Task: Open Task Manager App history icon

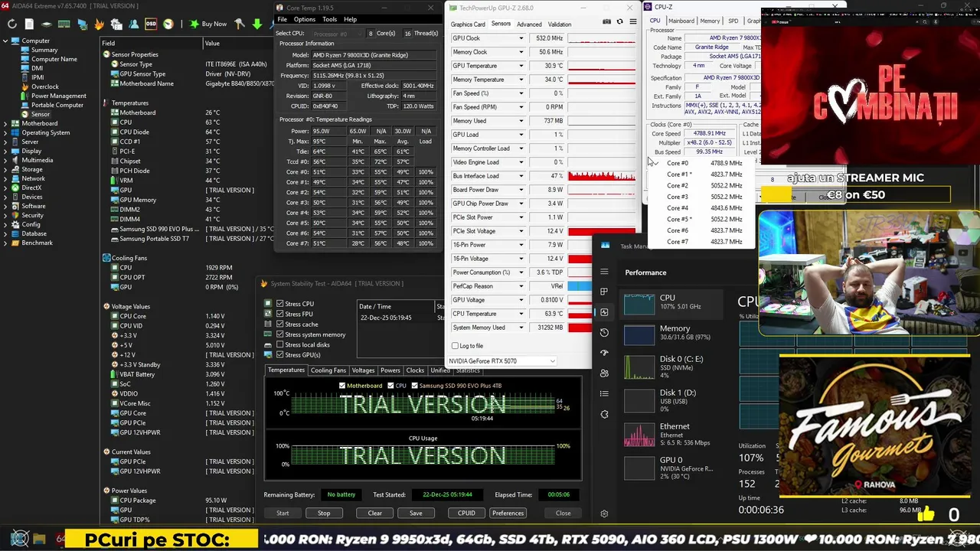Action: [x=604, y=332]
